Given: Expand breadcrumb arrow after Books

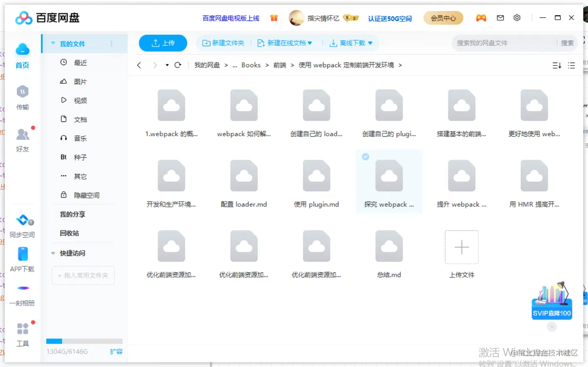Looking at the screenshot, I should [x=267, y=65].
